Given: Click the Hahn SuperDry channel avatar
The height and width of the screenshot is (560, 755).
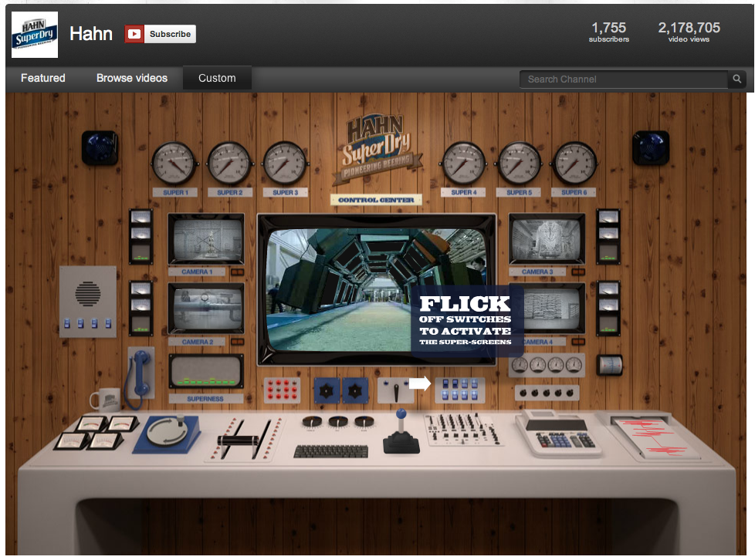Looking at the screenshot, I should (35, 35).
